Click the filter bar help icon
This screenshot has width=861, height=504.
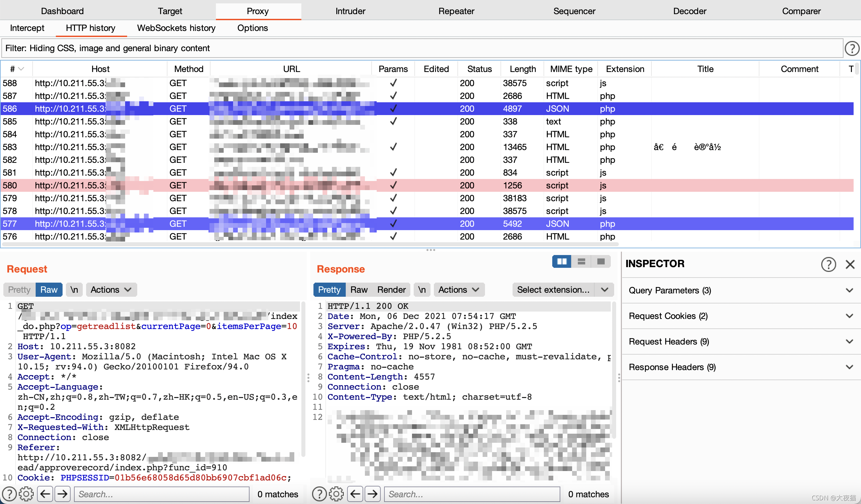pos(852,48)
